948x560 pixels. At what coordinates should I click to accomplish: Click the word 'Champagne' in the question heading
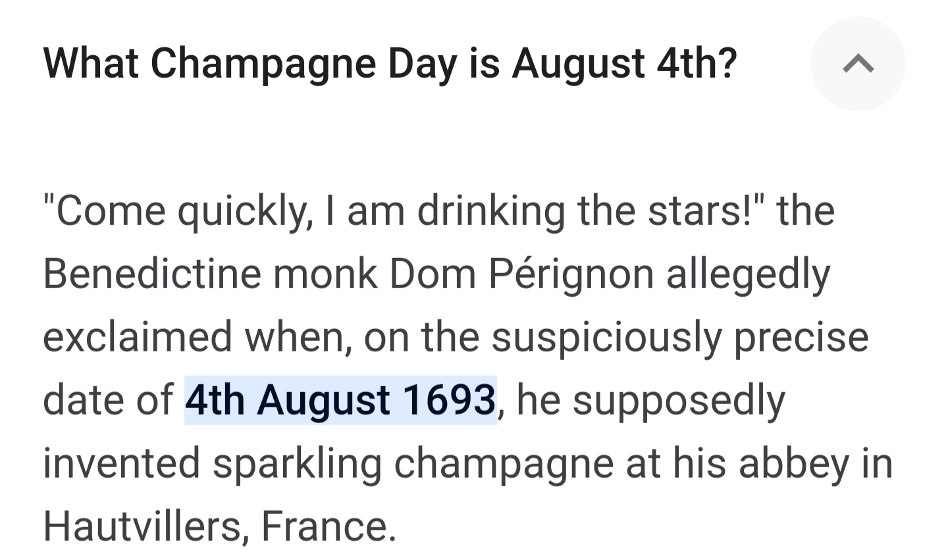263,64
